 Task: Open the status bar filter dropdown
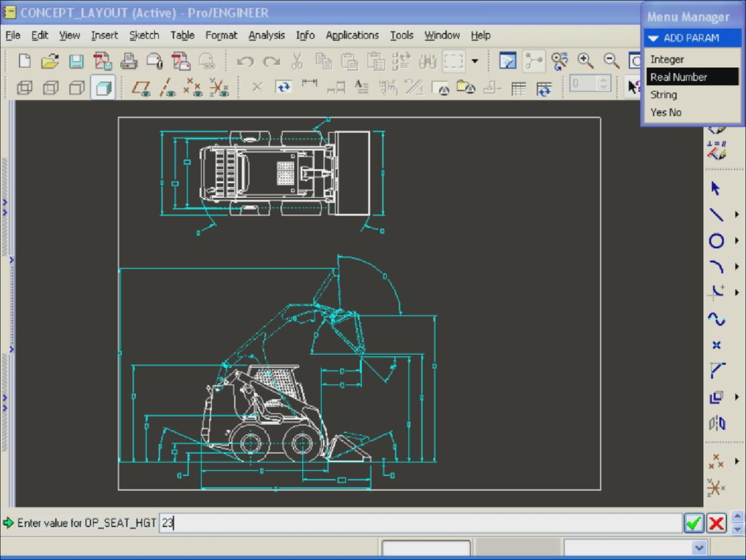(x=699, y=548)
